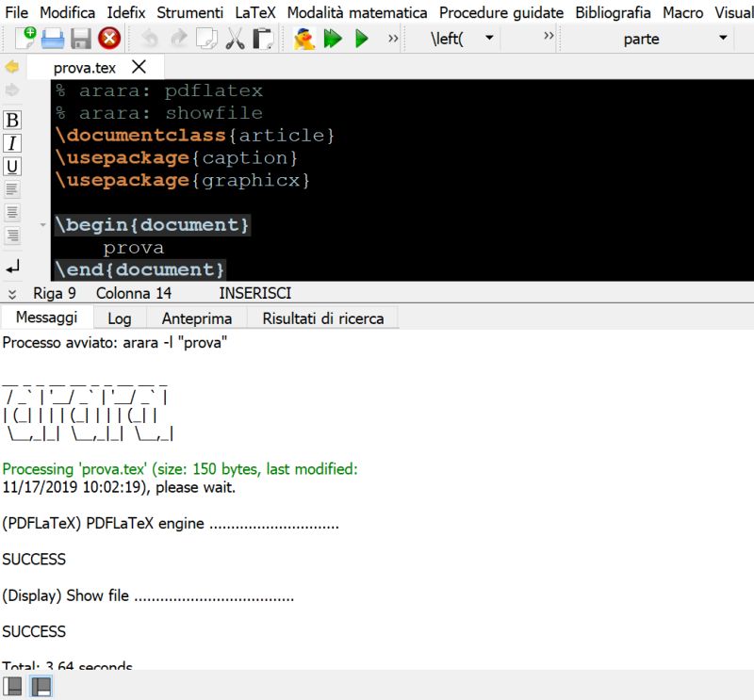Click the '(Display) Show file' output line
Image resolution: width=754 pixels, height=700 pixels.
click(x=148, y=595)
